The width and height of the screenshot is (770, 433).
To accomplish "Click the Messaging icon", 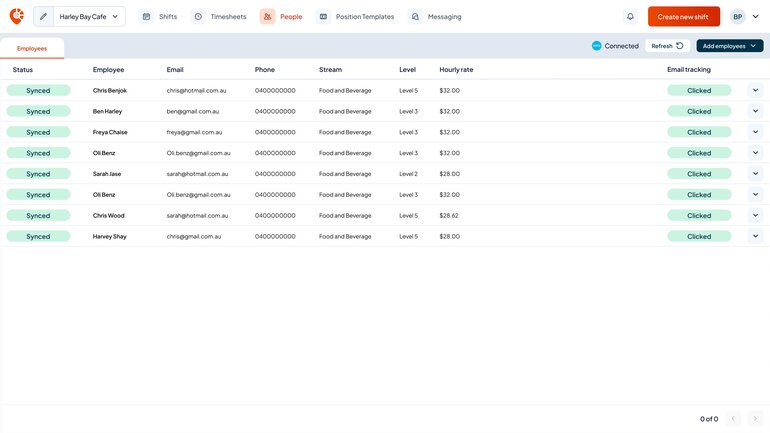I will pyautogui.click(x=415, y=17).
